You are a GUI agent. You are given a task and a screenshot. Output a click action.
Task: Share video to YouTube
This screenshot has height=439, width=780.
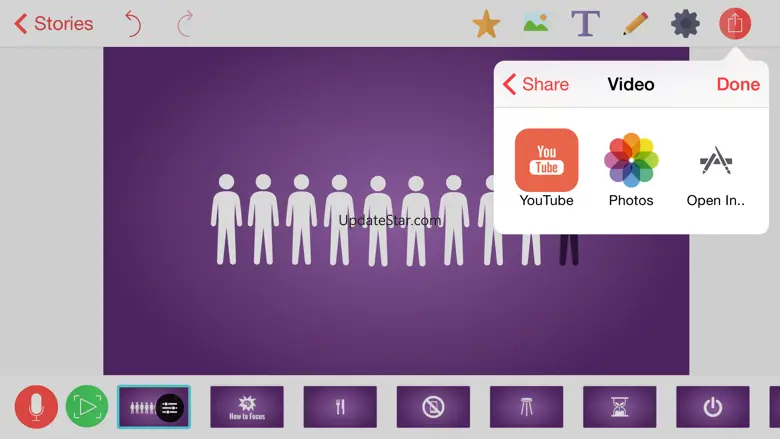tap(546, 168)
